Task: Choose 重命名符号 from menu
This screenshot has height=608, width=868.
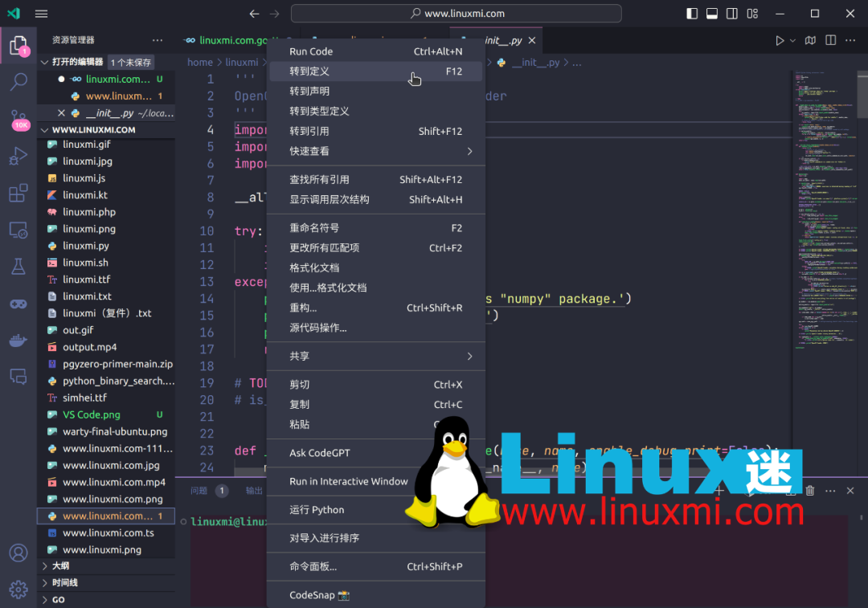Action: point(376,228)
